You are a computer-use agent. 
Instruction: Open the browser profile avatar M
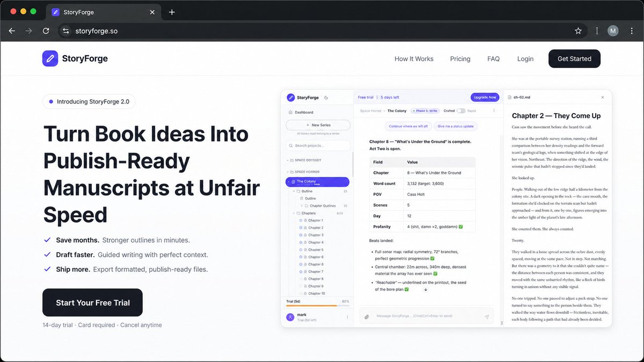[x=613, y=31]
